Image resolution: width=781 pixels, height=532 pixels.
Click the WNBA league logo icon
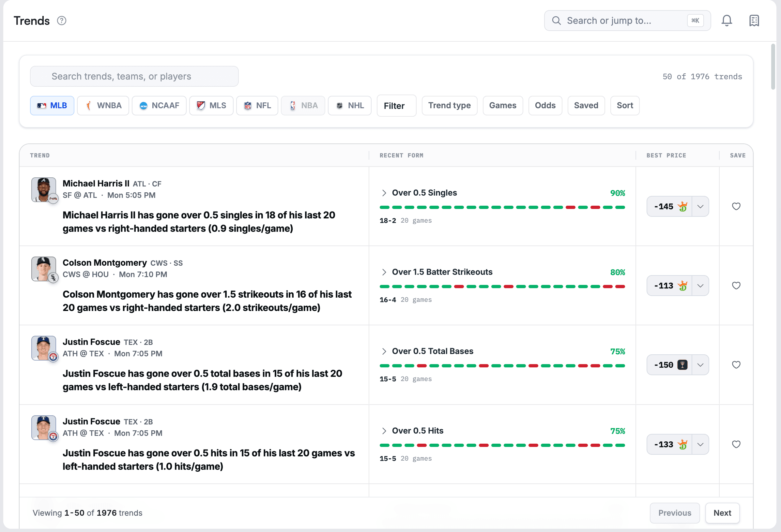(88, 106)
